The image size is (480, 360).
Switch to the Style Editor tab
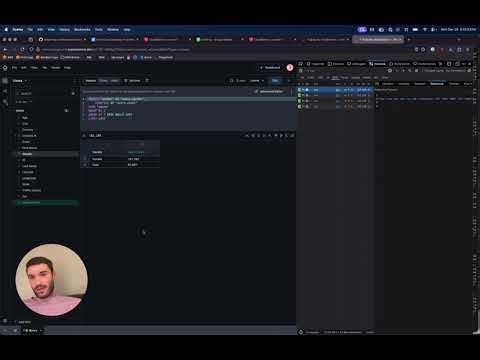(x=400, y=64)
